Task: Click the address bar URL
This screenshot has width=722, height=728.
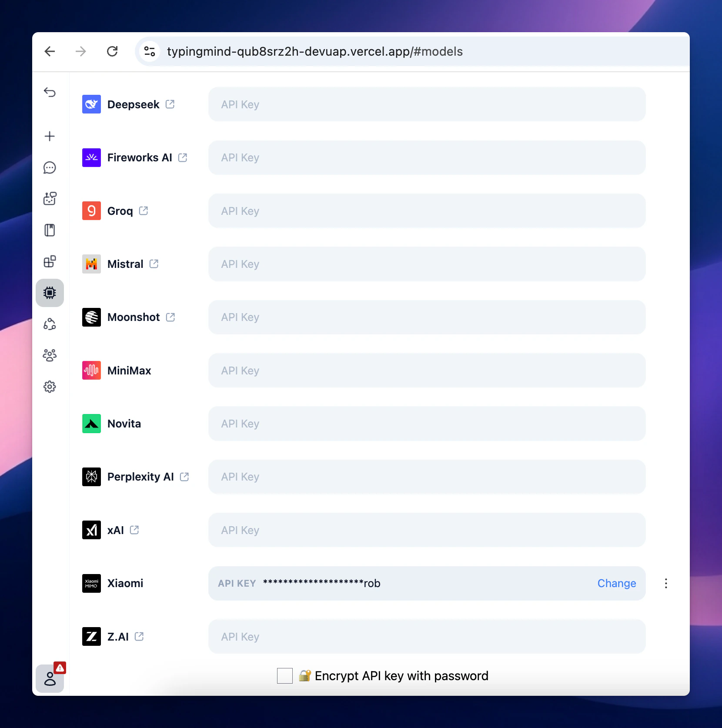Action: pyautogui.click(x=315, y=51)
